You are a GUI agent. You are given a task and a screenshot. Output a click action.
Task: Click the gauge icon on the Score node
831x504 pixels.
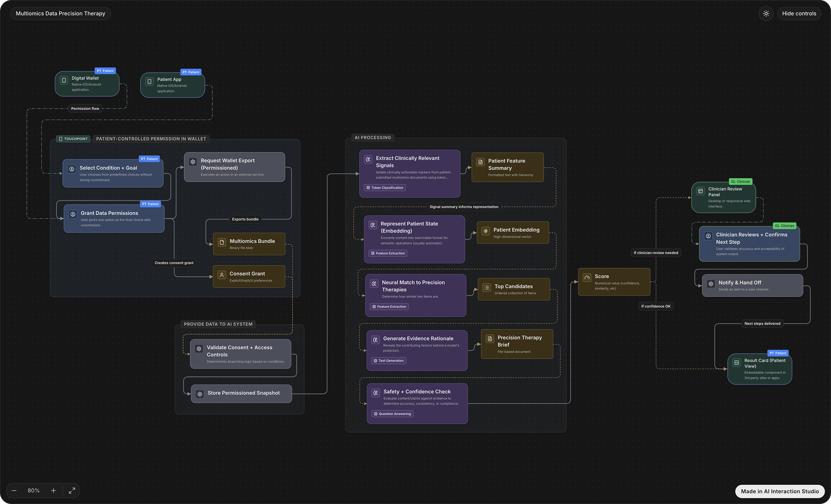(587, 278)
